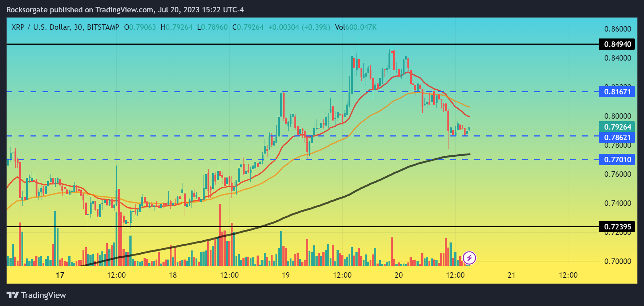Select the 0.78621 blue price label
The width and height of the screenshot is (644, 306).
617,137
